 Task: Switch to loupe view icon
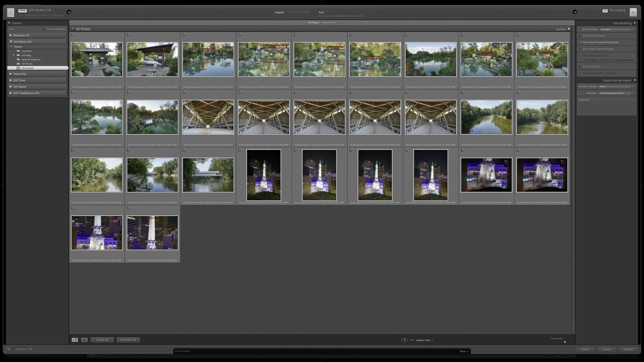(84, 340)
